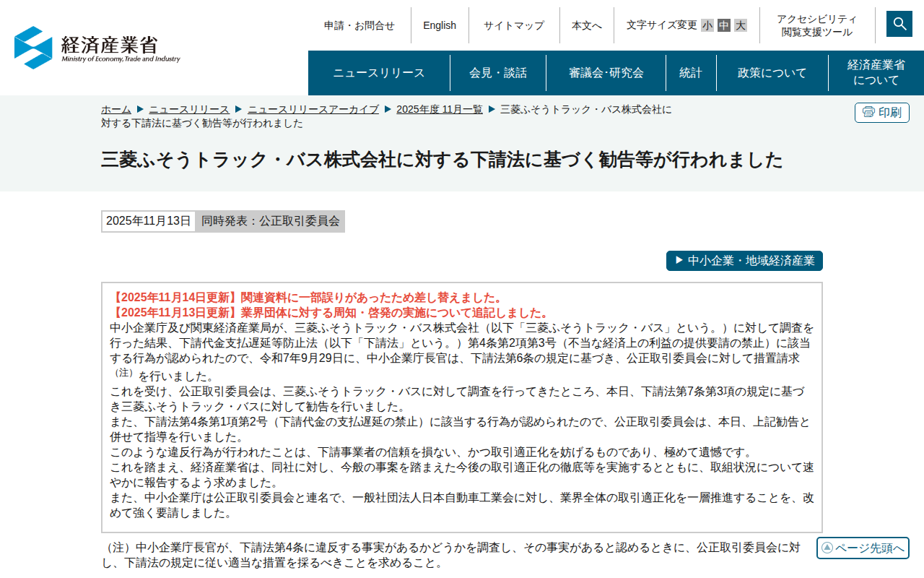Switch to the English site
This screenshot has width=924, height=578.
tap(440, 25)
